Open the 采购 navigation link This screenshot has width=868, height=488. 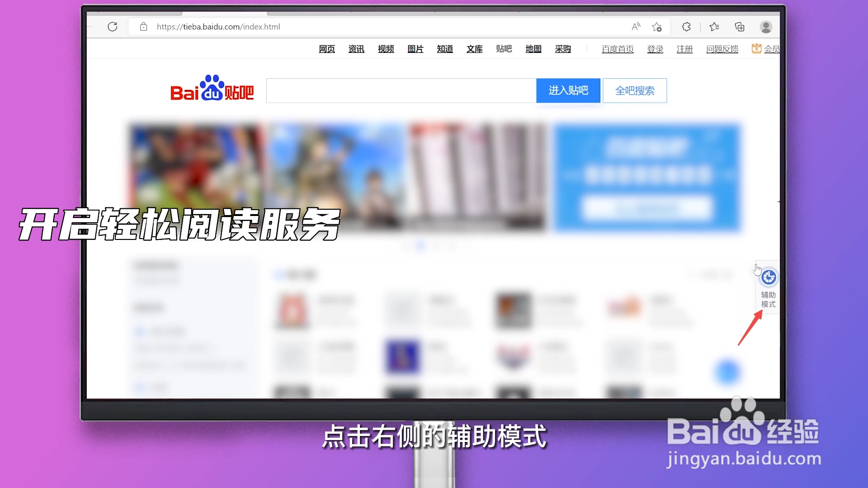(x=563, y=49)
